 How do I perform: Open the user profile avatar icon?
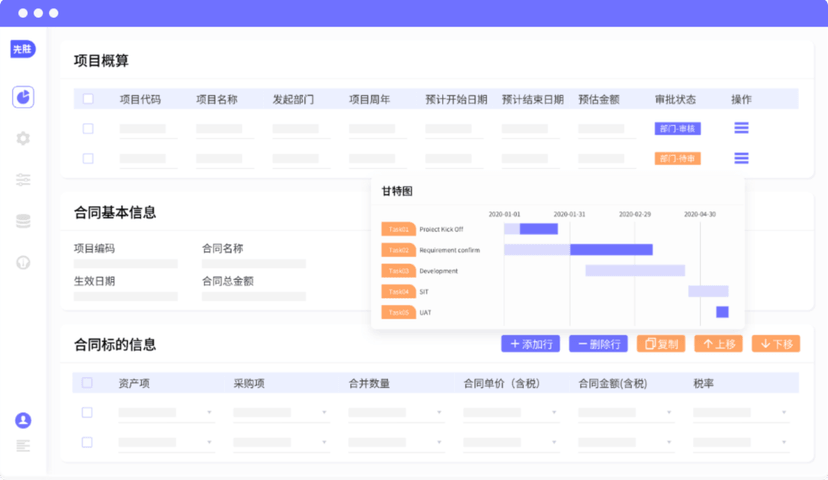tap(23, 420)
